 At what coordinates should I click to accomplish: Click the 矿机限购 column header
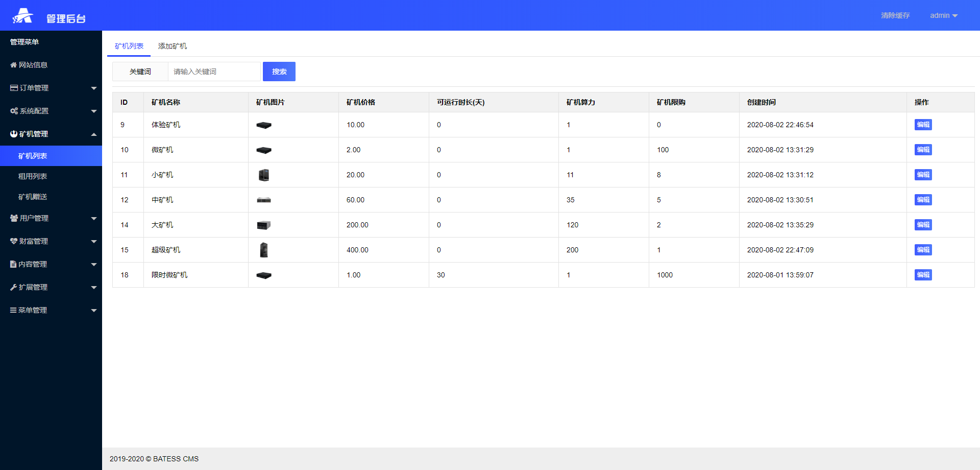[x=694, y=102]
